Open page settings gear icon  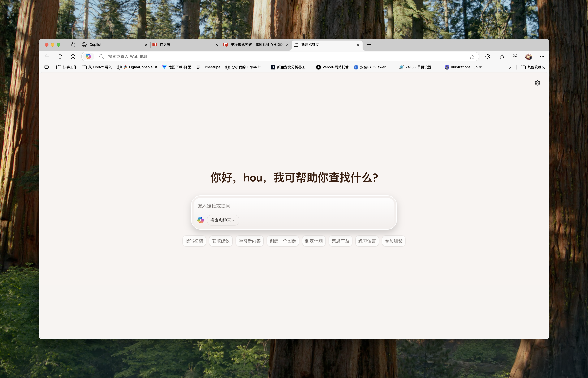pos(537,83)
